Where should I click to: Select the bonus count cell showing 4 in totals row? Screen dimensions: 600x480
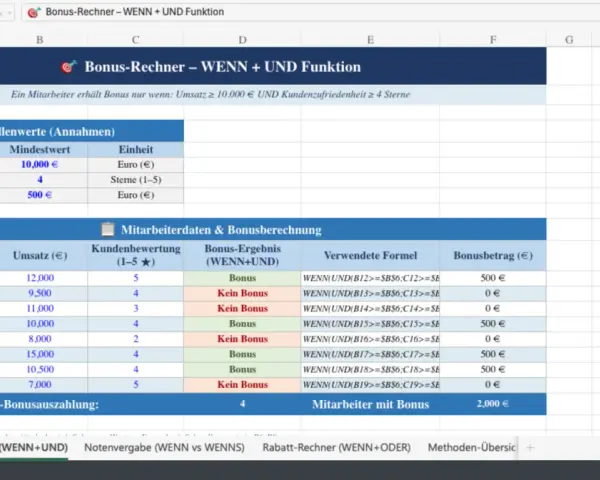[242, 404]
